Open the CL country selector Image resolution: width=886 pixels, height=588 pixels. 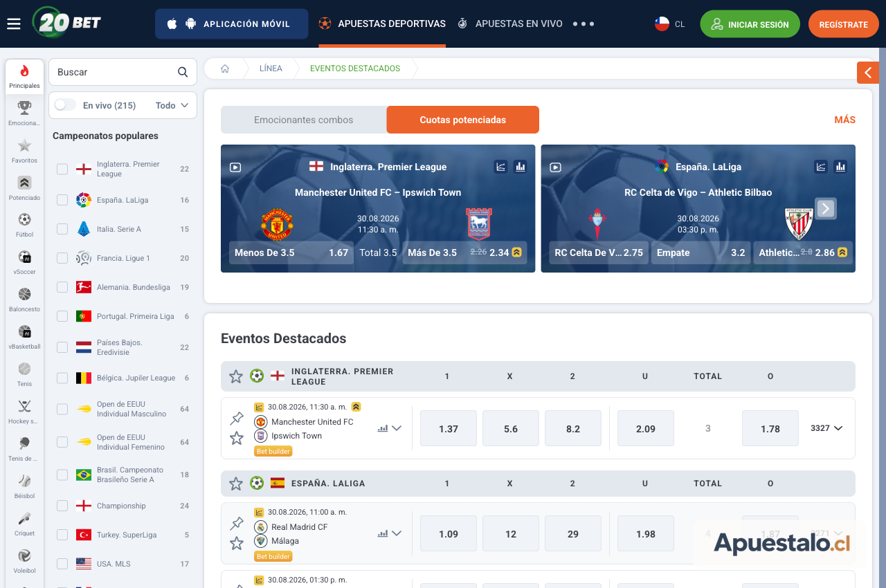point(670,24)
